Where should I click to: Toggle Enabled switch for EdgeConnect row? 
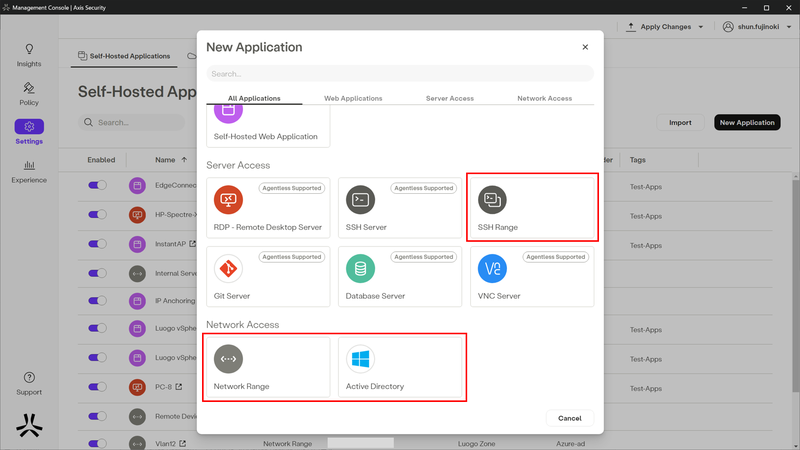click(x=97, y=185)
